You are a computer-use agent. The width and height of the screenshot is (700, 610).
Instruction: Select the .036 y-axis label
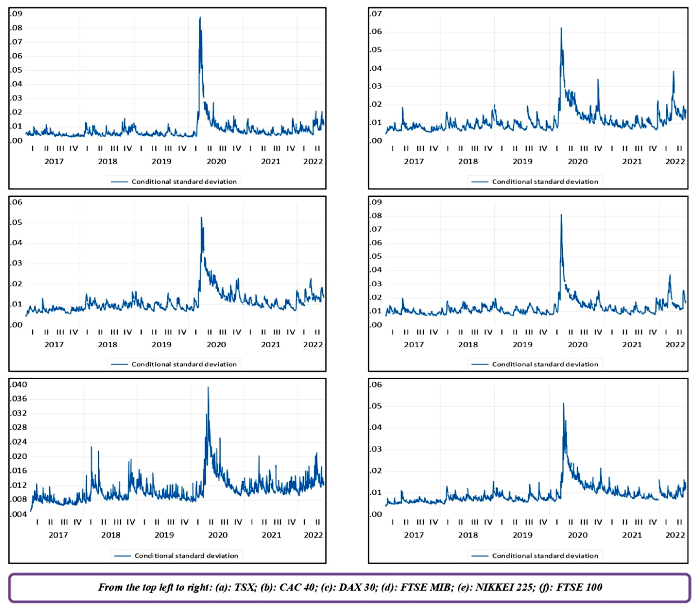point(18,399)
